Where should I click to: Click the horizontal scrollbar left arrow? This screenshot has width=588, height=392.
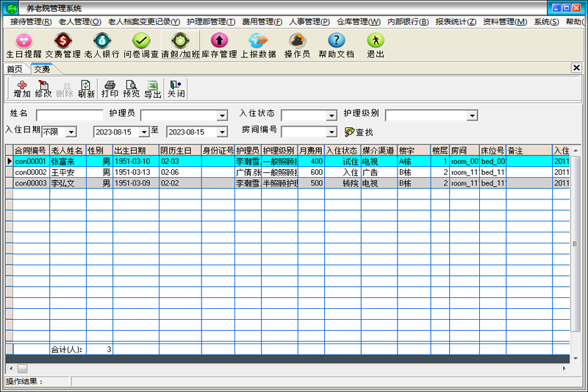pos(11,368)
